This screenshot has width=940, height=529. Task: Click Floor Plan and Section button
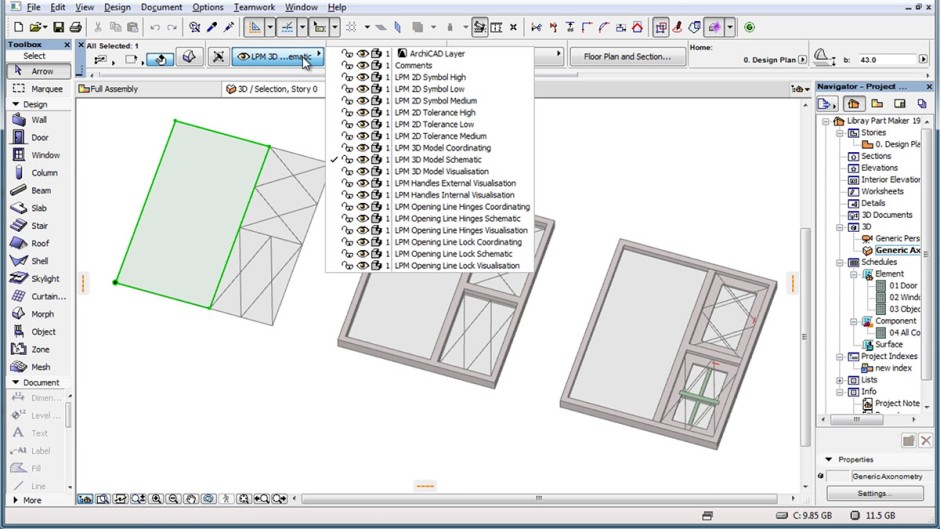(x=627, y=57)
